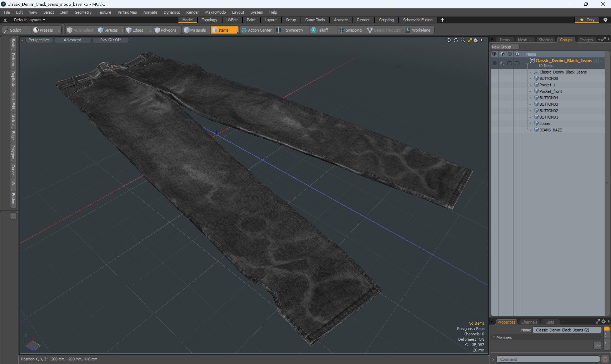The width and height of the screenshot is (611, 364).
Task: Click the BUTTON00 mesh item icon
Action: pos(537,78)
